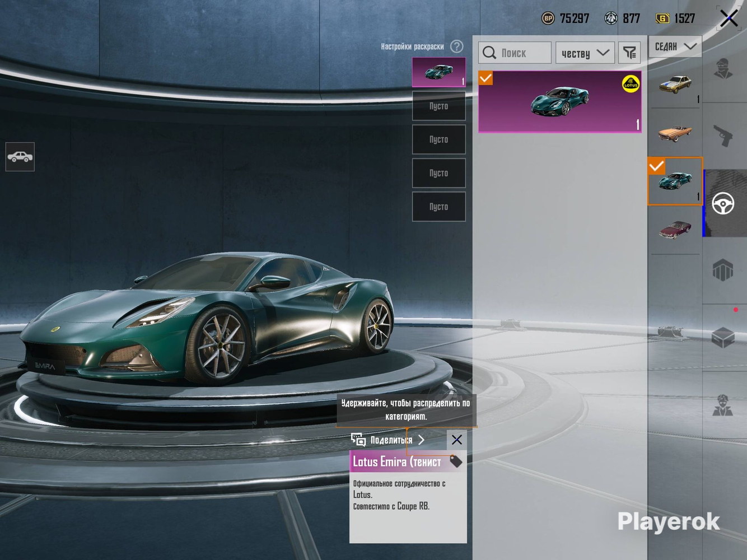This screenshot has width=747, height=560.
Task: Select the fourth Пусто paint slot
Action: coord(439,207)
